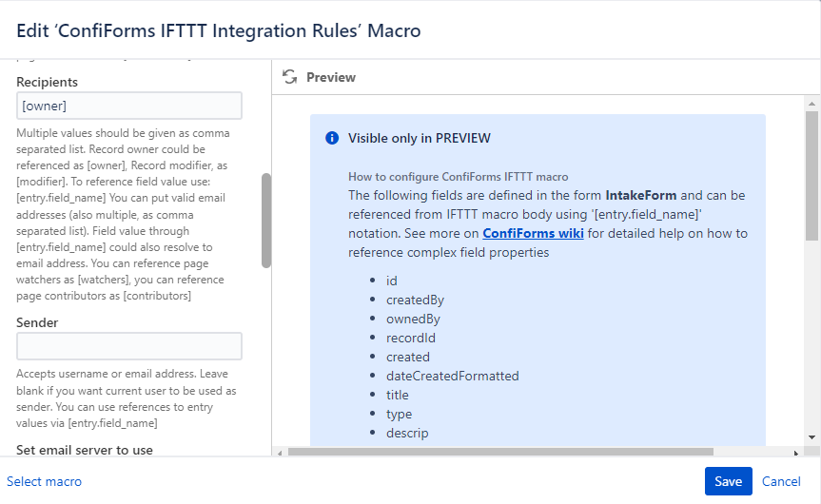The height and width of the screenshot is (504, 821).
Task: Click the 'createdBy' field list item
Action: point(415,300)
